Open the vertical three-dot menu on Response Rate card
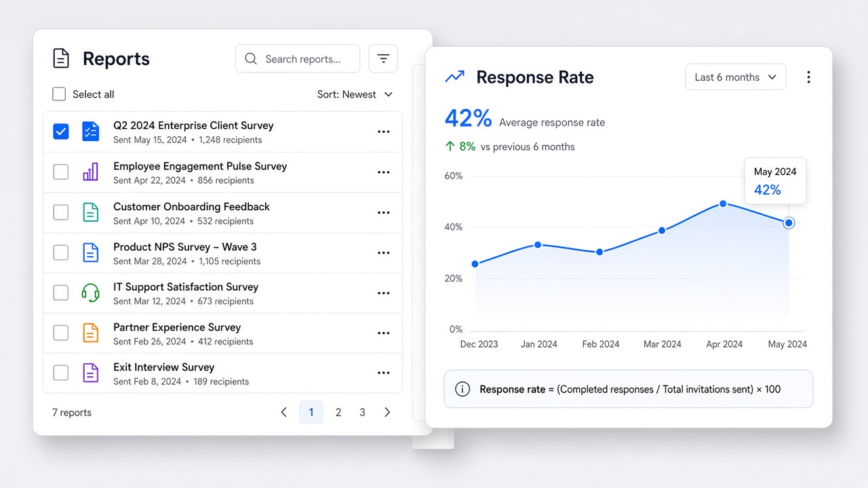 click(x=808, y=77)
